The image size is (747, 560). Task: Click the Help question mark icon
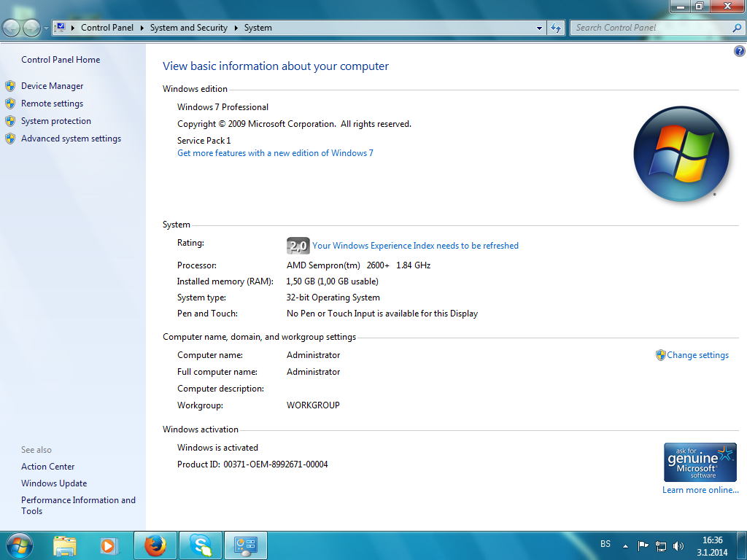[x=739, y=52]
